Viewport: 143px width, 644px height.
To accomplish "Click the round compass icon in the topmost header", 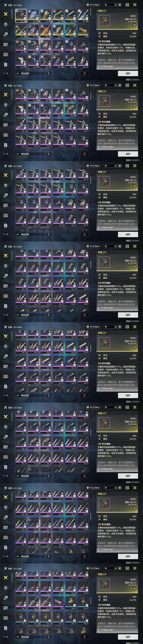I will [x=127, y=5].
